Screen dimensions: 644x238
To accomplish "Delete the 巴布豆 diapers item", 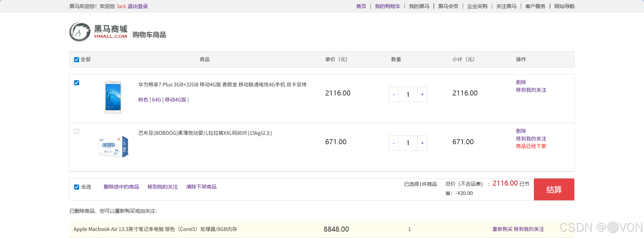I will (x=521, y=131).
